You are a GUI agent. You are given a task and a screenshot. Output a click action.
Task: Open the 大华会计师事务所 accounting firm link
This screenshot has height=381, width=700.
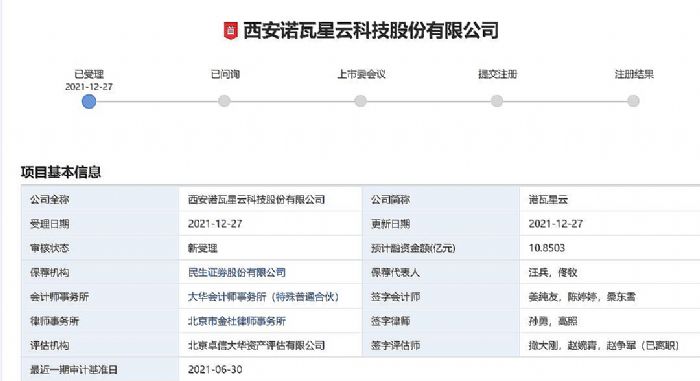click(263, 297)
